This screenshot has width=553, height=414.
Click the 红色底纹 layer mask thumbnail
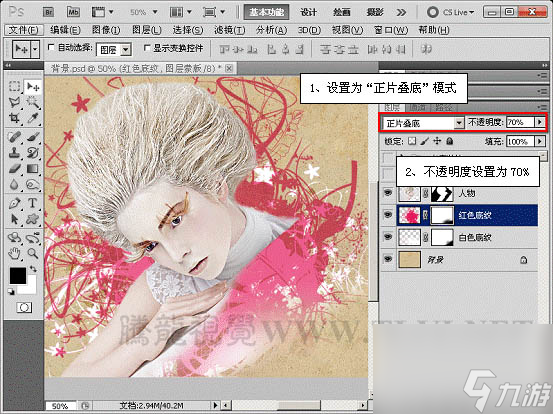pyautogui.click(x=442, y=215)
